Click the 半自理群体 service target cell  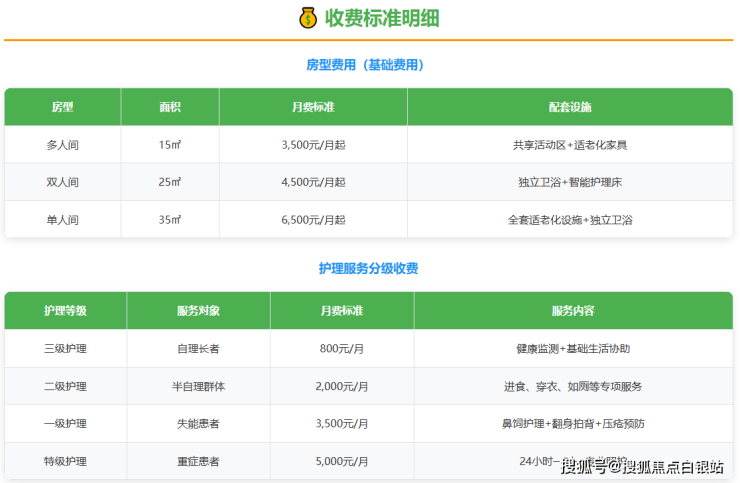(197, 386)
